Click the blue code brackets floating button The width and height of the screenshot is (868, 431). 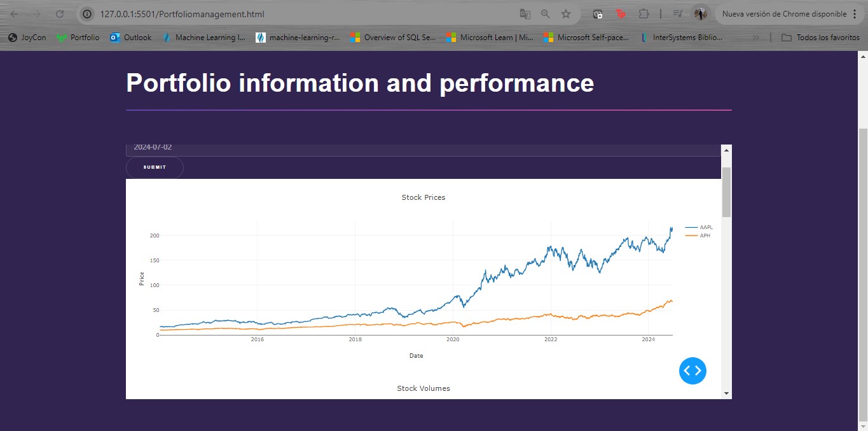(692, 371)
